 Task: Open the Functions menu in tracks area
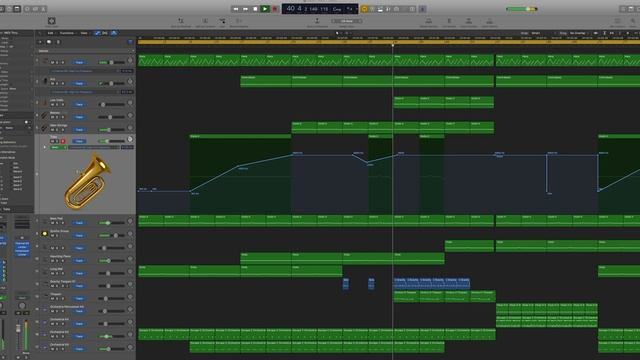pyautogui.click(x=67, y=33)
